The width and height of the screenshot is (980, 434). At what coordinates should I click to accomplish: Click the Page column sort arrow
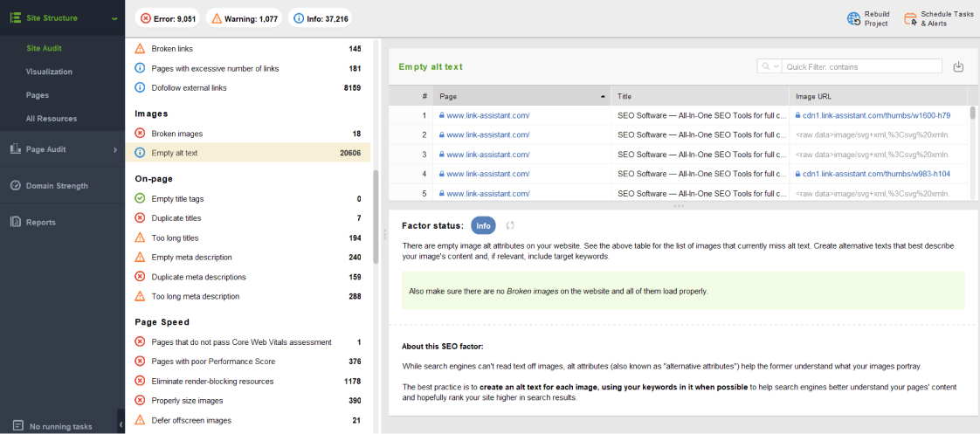pyautogui.click(x=603, y=98)
